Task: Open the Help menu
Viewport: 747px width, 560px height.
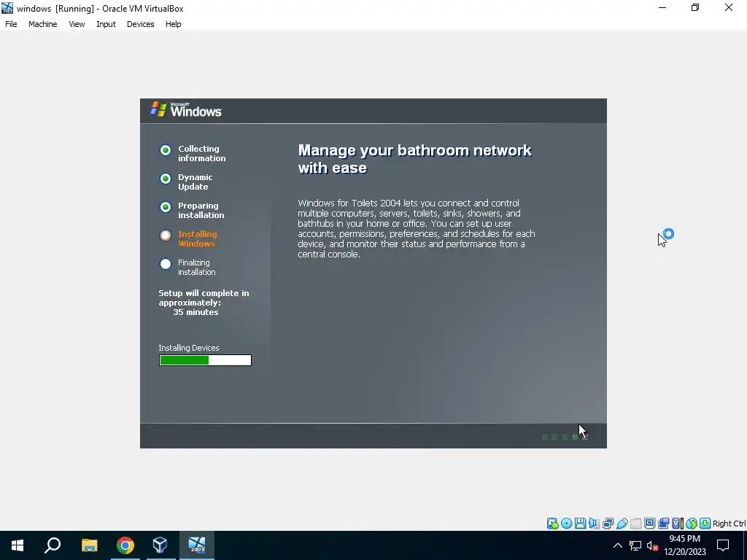Action: pos(173,24)
